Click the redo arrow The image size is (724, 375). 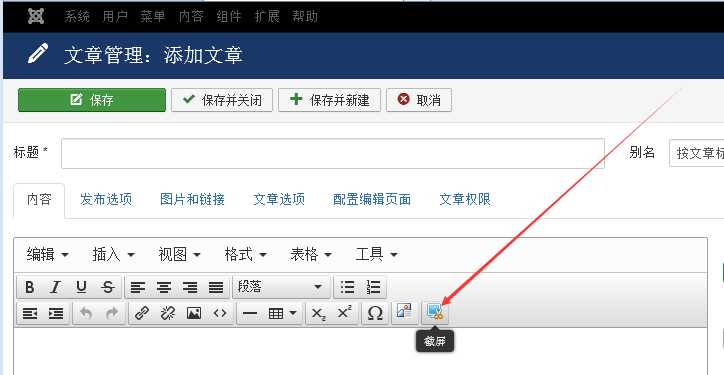[112, 314]
